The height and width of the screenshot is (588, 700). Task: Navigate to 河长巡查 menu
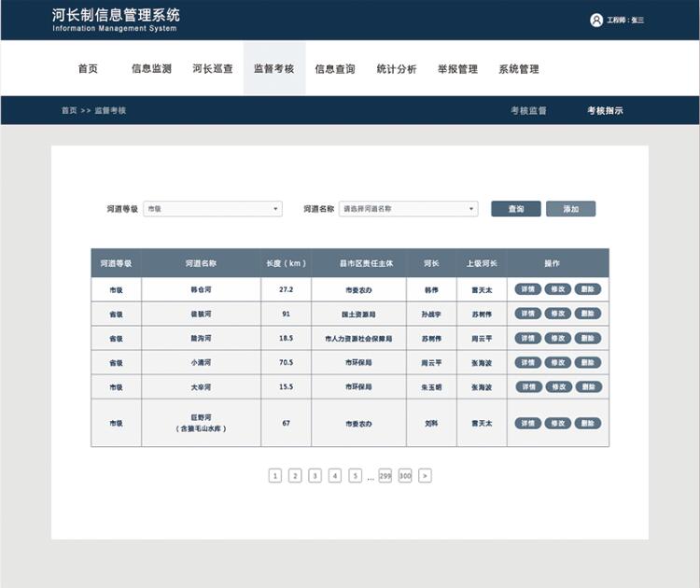pos(213,69)
